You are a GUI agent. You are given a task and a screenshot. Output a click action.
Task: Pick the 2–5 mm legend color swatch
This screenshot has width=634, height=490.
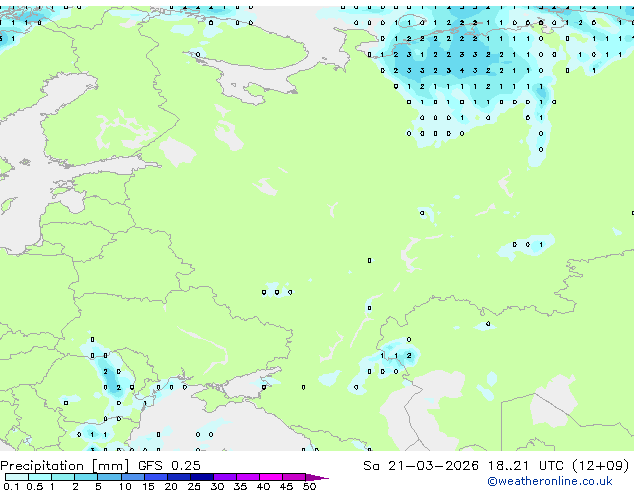point(86,477)
